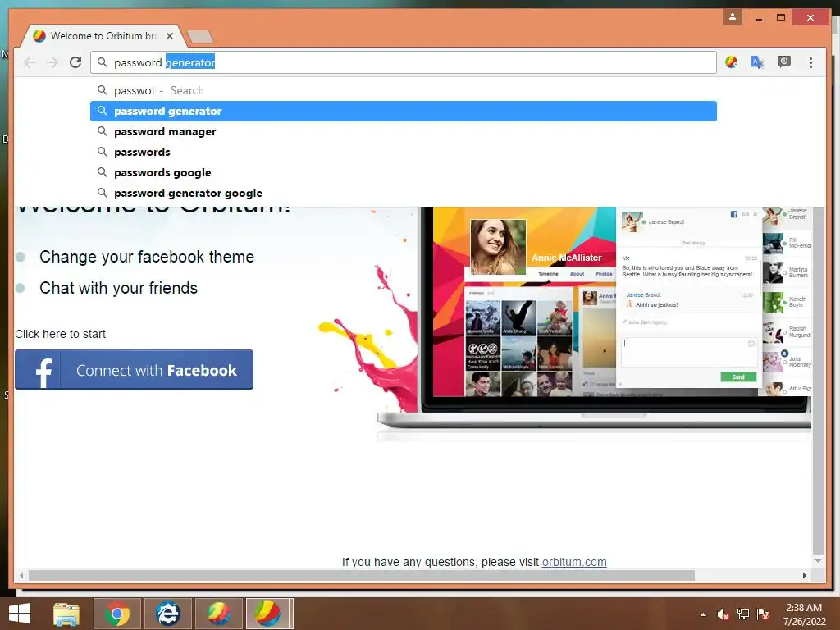Viewport: 840px width, 630px height.
Task: Click the down arrow of the vertical scrollbar
Action: tap(818, 561)
